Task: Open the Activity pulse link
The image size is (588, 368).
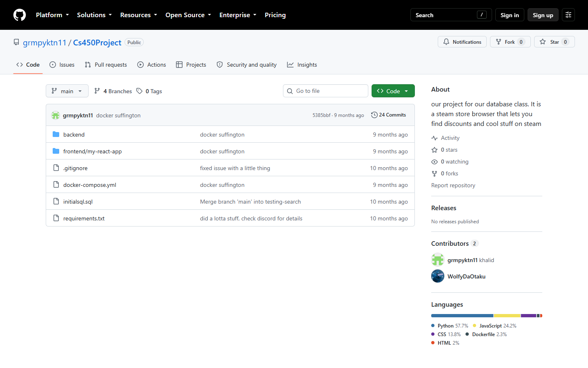Action: (445, 138)
